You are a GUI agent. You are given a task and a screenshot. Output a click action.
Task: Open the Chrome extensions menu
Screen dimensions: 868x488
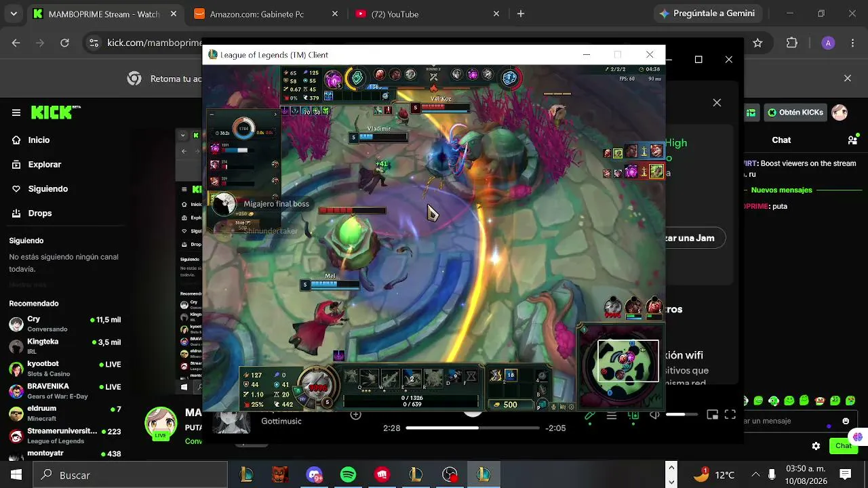click(792, 43)
